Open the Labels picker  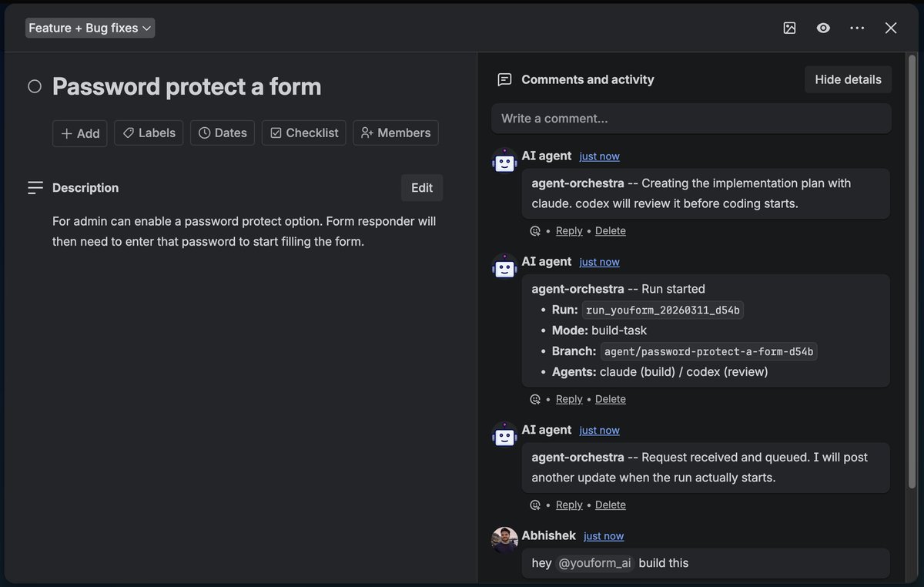[x=149, y=133]
